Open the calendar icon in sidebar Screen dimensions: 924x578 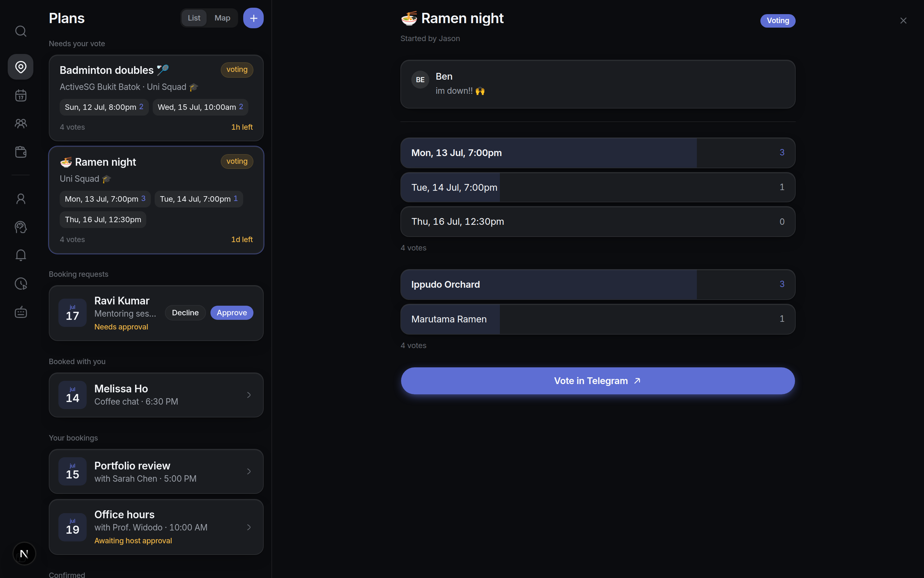pyautogui.click(x=21, y=95)
